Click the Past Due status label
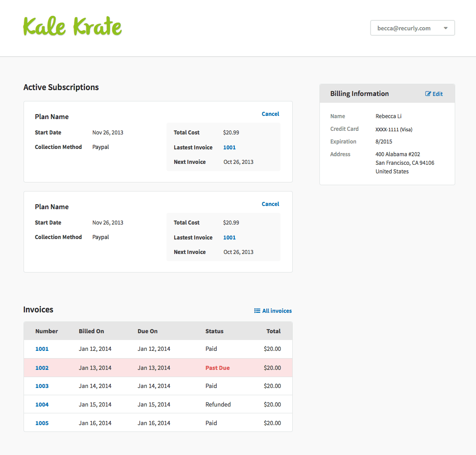476x455 pixels. tap(217, 368)
